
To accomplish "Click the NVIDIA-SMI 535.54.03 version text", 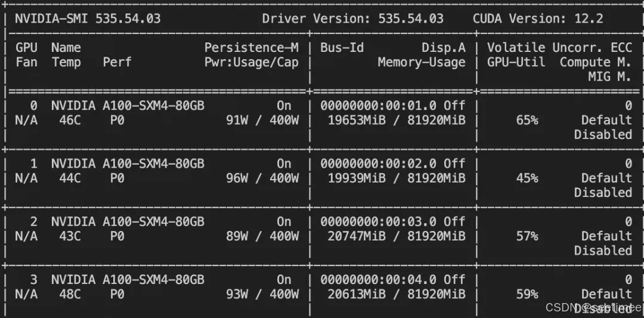I will (x=88, y=18).
